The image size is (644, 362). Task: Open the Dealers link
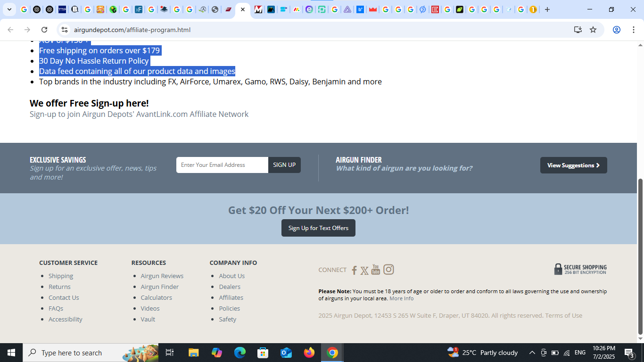pyautogui.click(x=230, y=287)
